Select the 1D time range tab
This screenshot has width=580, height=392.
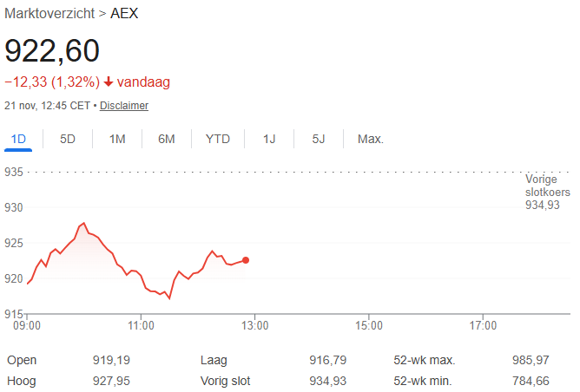pyautogui.click(x=18, y=139)
